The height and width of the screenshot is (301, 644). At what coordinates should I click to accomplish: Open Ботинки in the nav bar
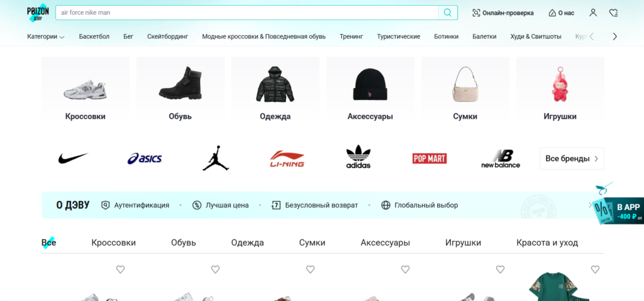point(446,36)
